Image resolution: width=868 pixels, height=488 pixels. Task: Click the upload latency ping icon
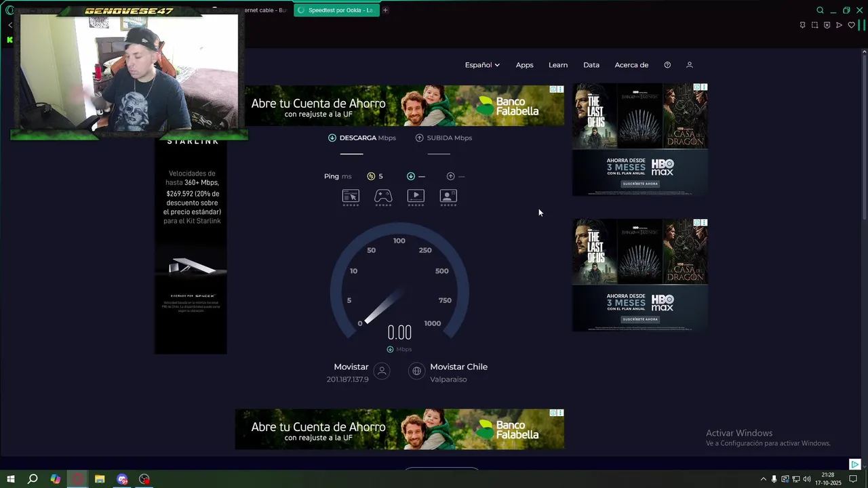pyautogui.click(x=450, y=176)
